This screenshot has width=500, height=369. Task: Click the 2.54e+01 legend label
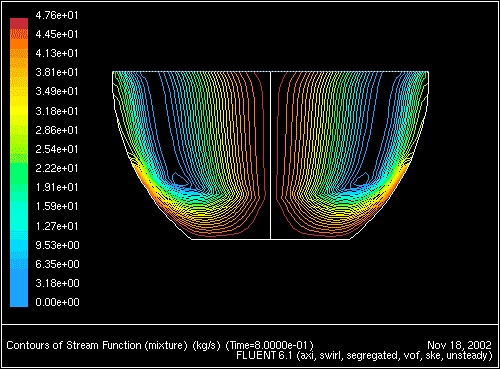point(57,149)
